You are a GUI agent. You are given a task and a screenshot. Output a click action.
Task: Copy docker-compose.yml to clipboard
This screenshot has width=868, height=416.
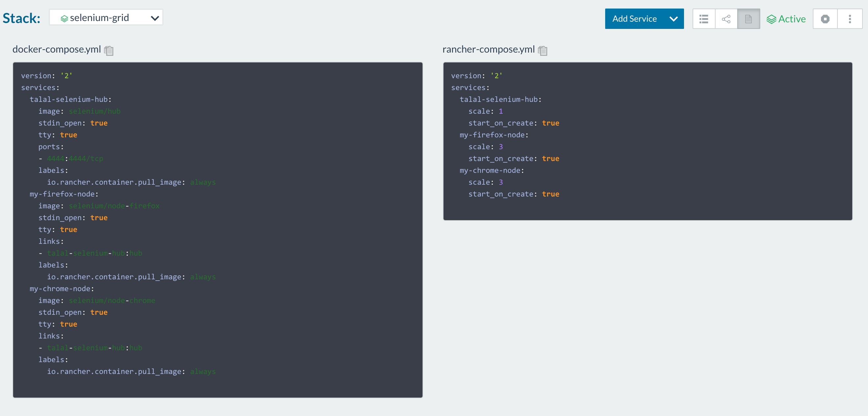click(x=108, y=51)
